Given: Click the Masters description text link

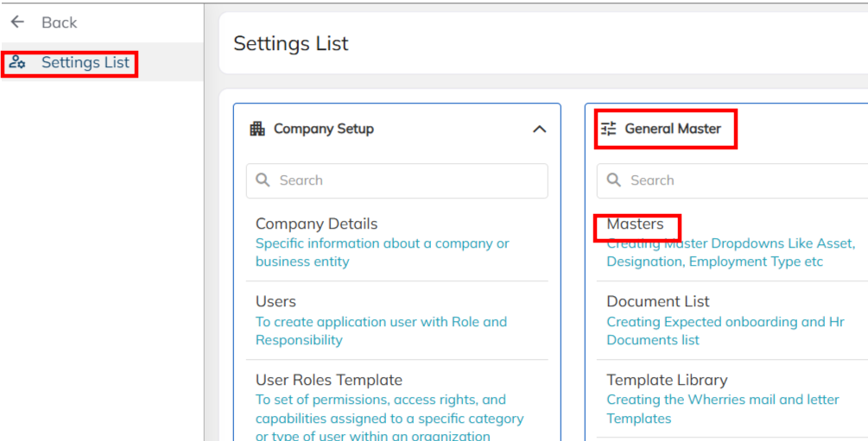Looking at the screenshot, I should (x=714, y=253).
